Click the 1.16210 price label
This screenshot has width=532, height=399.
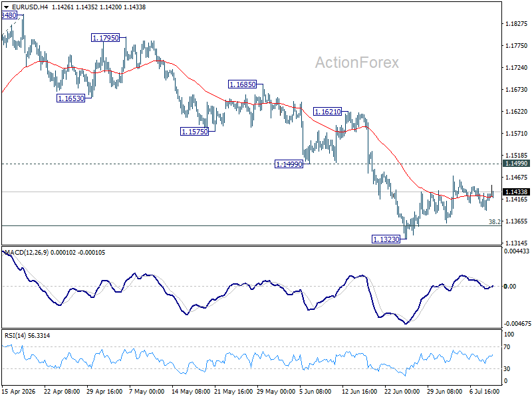[x=327, y=111]
